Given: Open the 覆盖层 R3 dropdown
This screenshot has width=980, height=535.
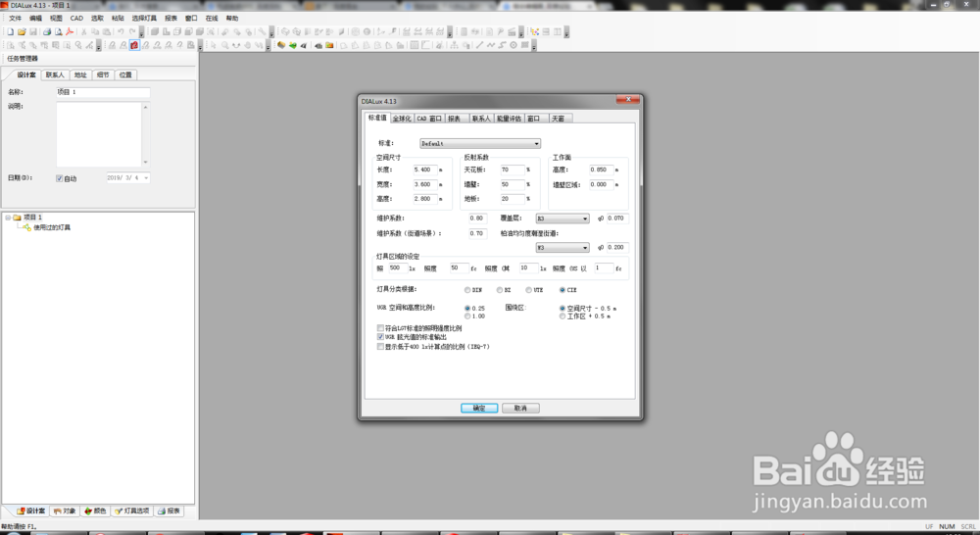Looking at the screenshot, I should [563, 219].
